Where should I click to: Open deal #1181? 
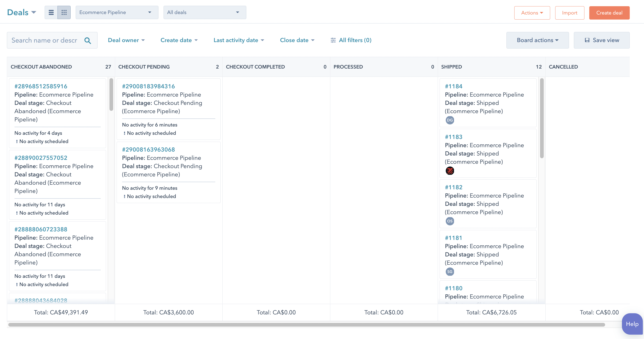click(454, 238)
